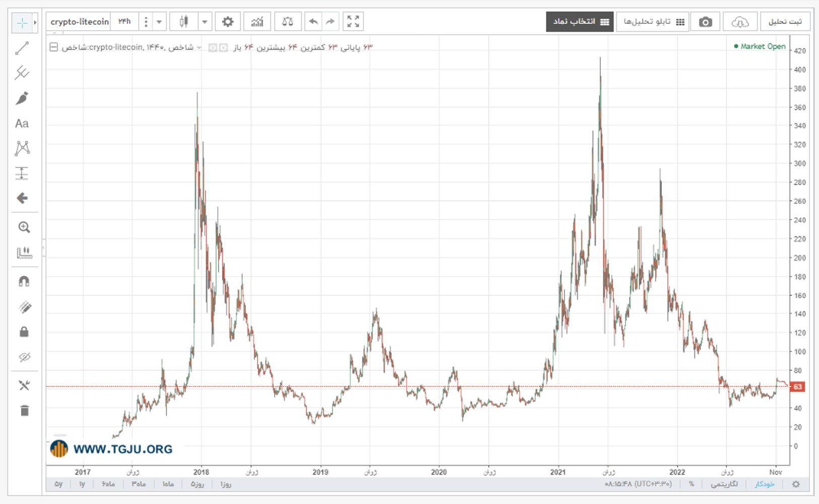Select the crosshair cursor tool
This screenshot has height=504, width=819.
coord(22,23)
